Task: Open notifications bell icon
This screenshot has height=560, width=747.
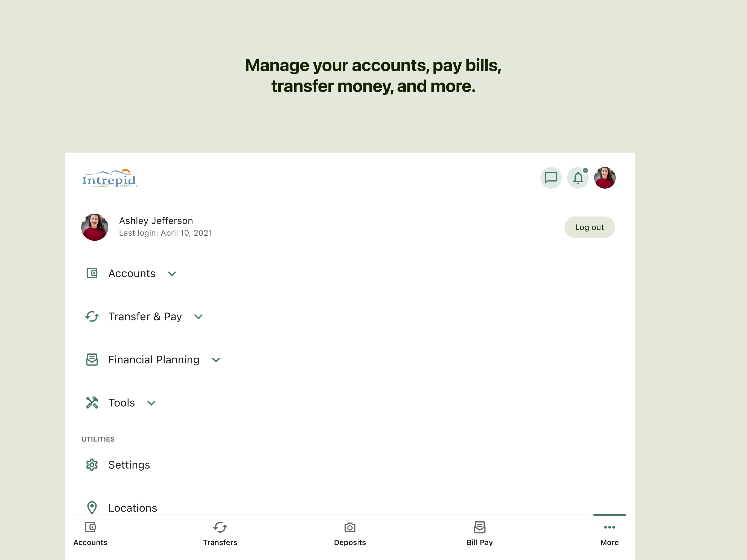Action: pyautogui.click(x=578, y=178)
